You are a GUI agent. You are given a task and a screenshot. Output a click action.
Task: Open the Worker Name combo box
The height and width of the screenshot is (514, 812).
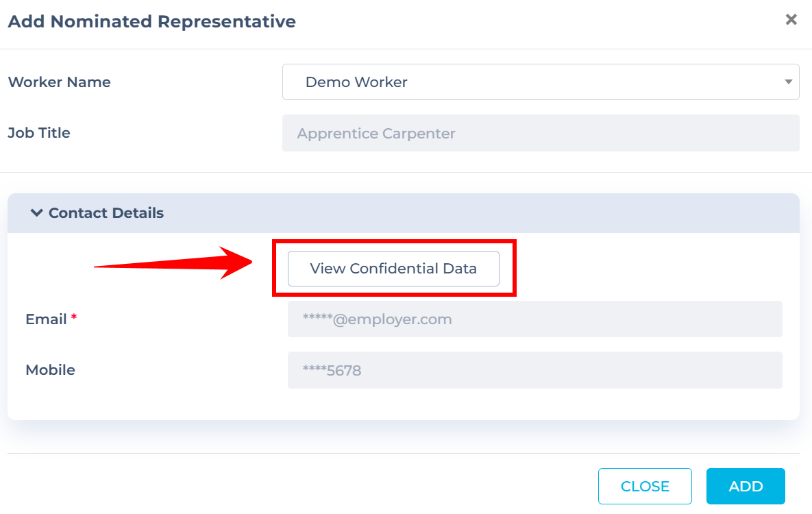point(541,82)
